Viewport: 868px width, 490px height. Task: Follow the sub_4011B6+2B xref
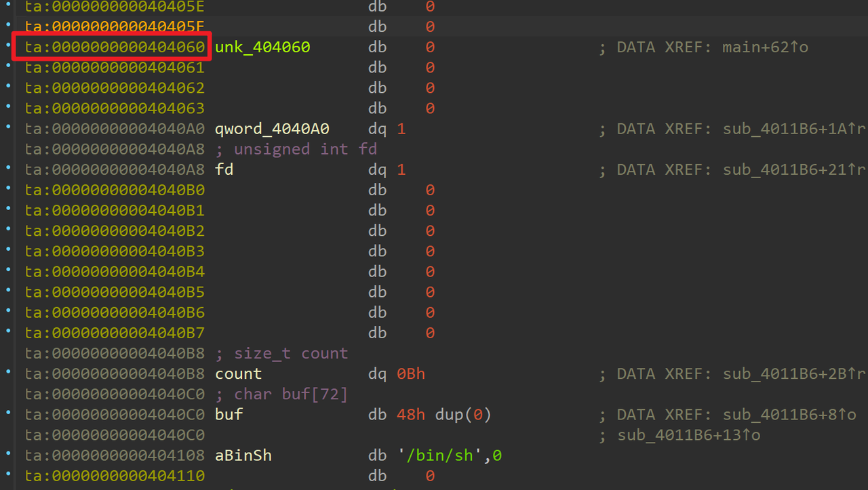click(795, 374)
